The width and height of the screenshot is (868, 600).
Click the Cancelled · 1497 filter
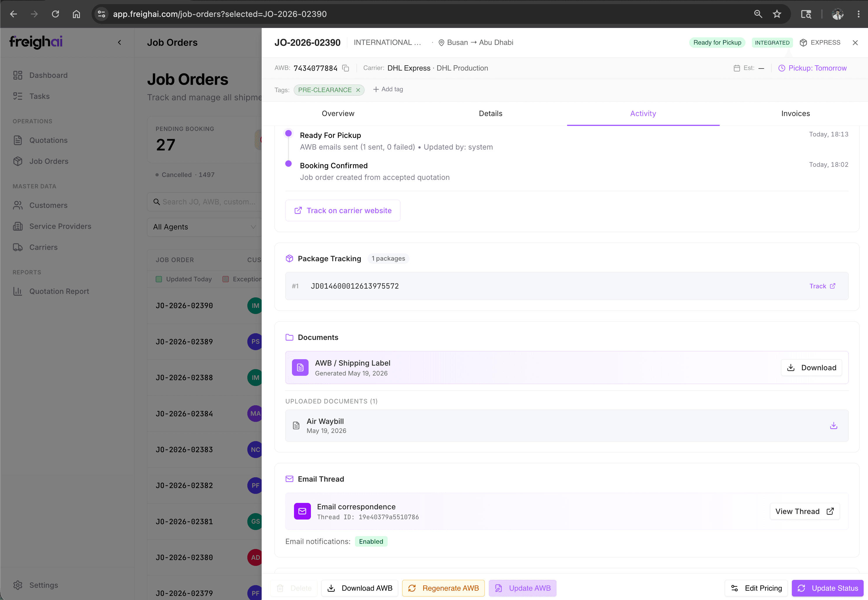coord(185,175)
